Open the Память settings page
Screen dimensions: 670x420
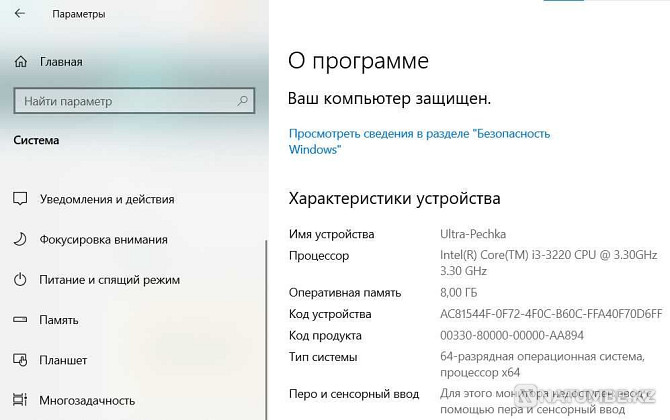[59, 320]
